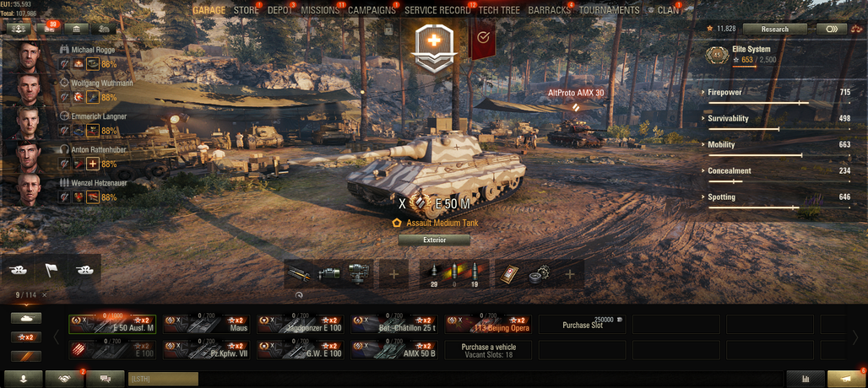Open the Tech Tree tab
Viewport: 868px width, 388px height.
point(501,10)
